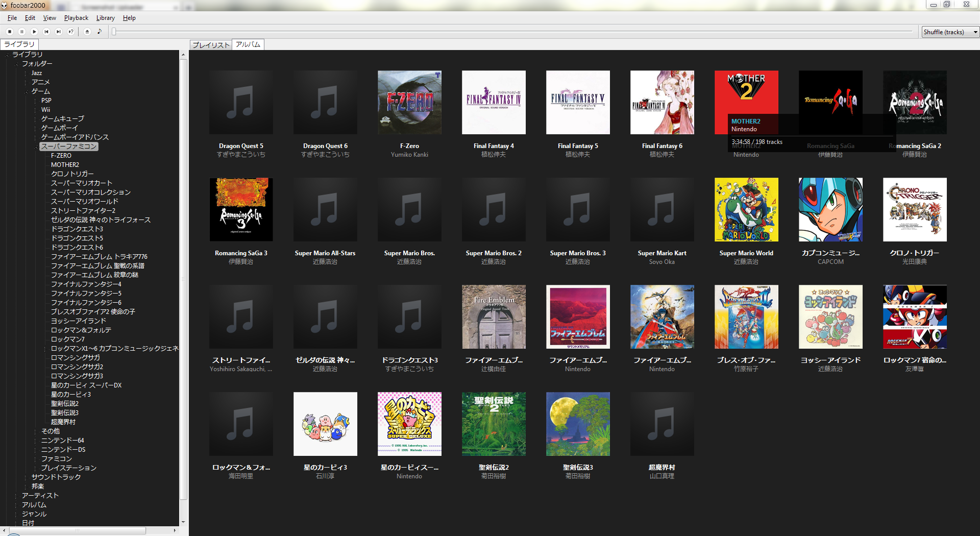Click the seek bar slider handle

coord(114,32)
